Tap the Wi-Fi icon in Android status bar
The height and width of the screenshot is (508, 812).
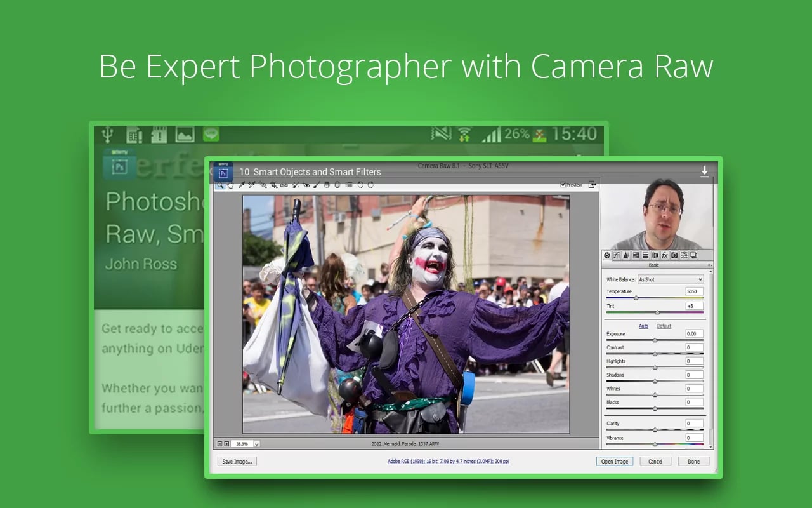tap(464, 134)
